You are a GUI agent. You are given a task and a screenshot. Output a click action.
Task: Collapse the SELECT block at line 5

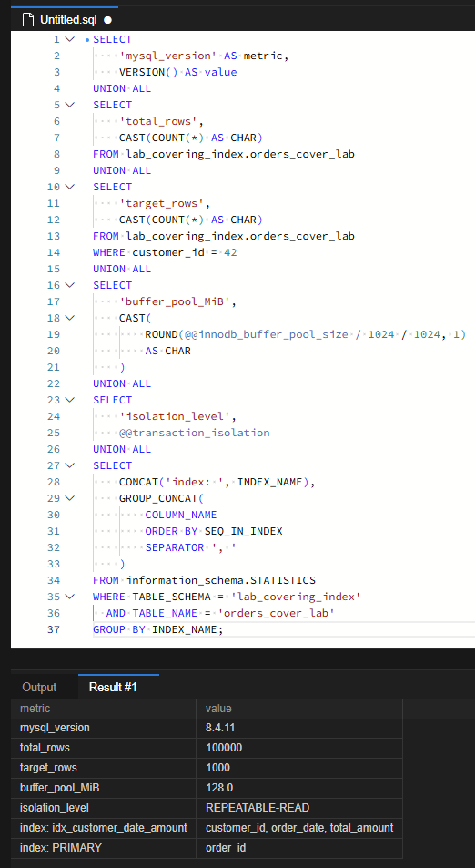coord(69,105)
